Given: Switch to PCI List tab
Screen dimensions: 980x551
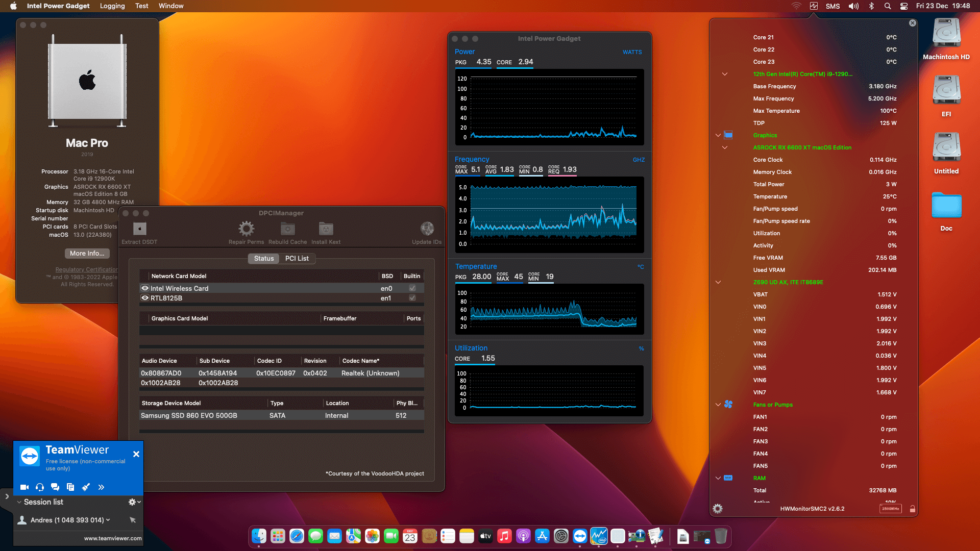Looking at the screenshot, I should [x=297, y=258].
